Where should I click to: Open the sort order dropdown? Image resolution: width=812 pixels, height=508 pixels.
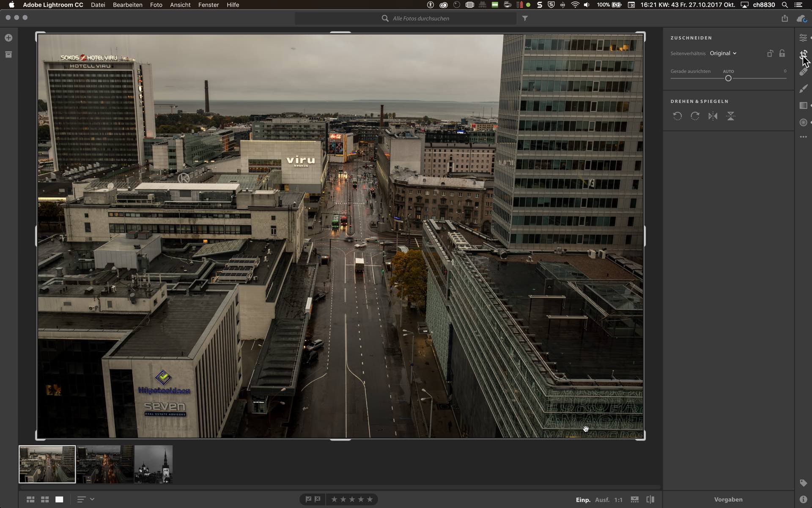(x=85, y=500)
